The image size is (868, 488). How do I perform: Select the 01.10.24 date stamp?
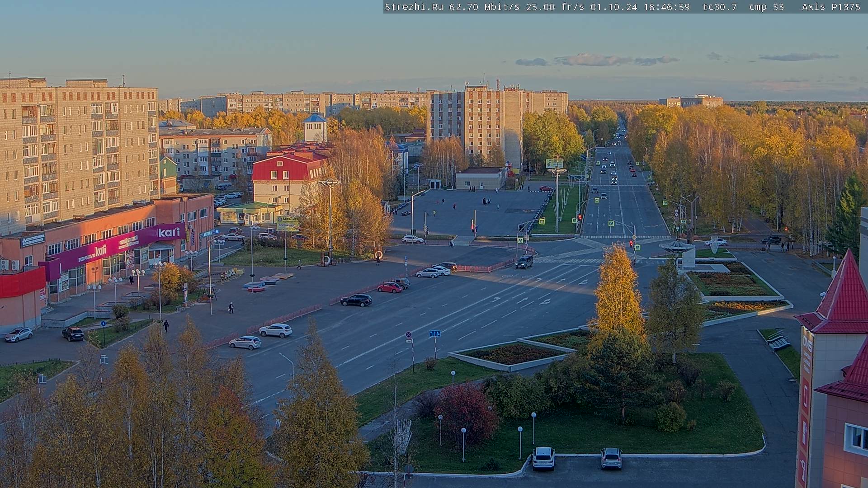pos(613,7)
